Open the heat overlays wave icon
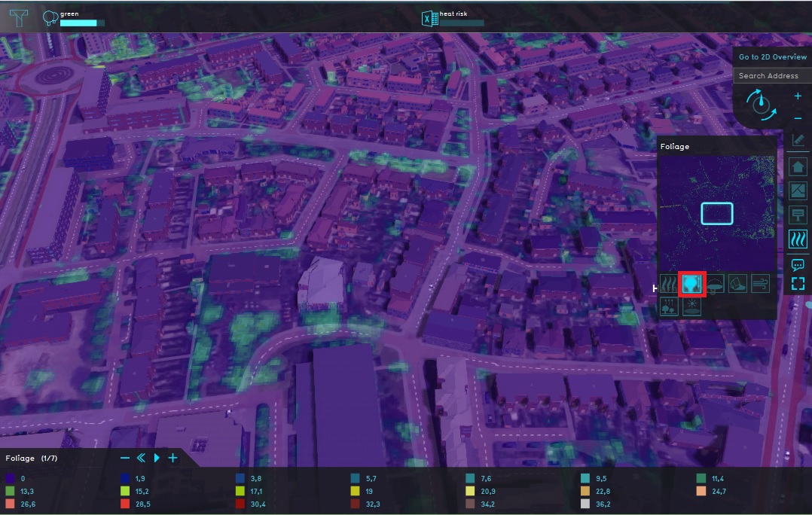The image size is (812, 515). 798,239
